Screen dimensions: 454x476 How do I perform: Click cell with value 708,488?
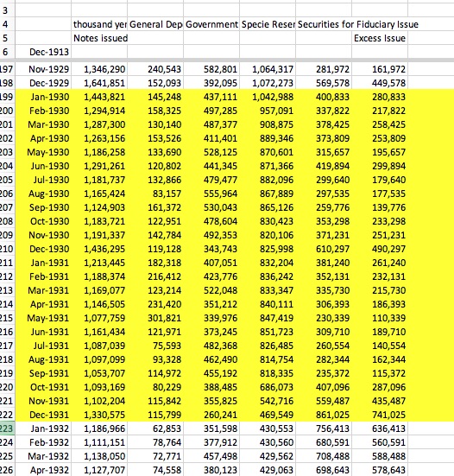tap(324, 456)
